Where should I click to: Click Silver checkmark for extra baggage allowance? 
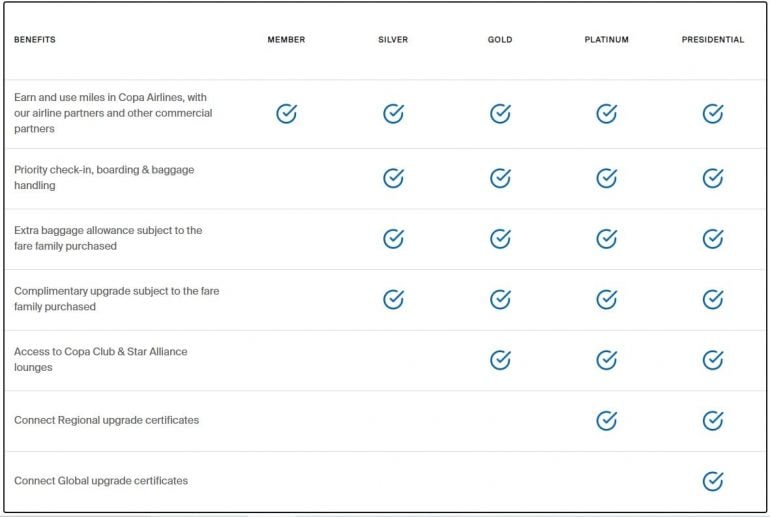pos(393,239)
